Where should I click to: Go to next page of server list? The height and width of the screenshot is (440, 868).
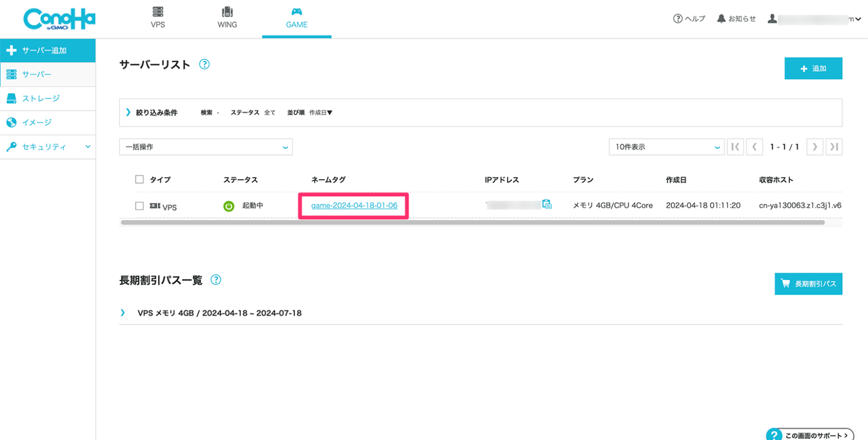coord(814,147)
